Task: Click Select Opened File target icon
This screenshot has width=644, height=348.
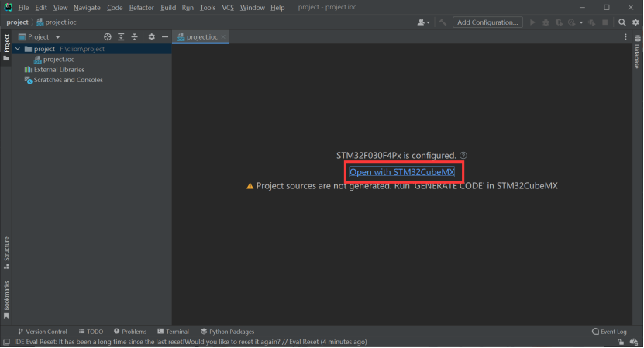Action: pos(108,37)
